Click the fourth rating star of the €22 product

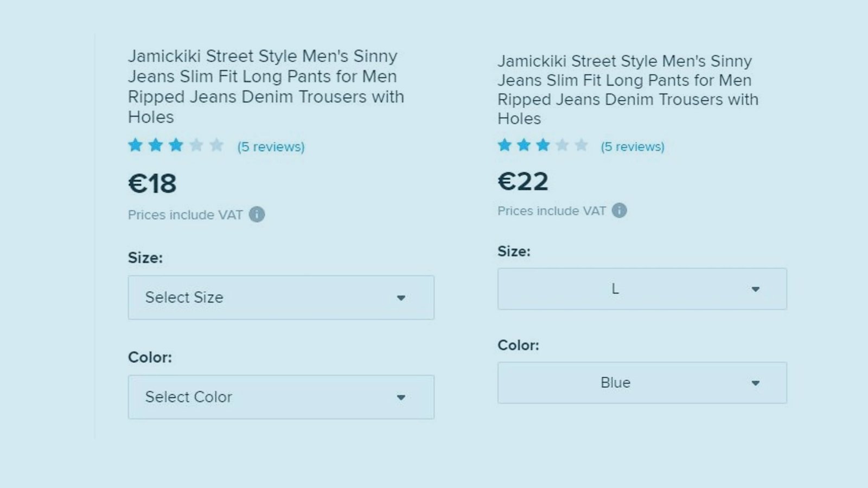(x=562, y=145)
